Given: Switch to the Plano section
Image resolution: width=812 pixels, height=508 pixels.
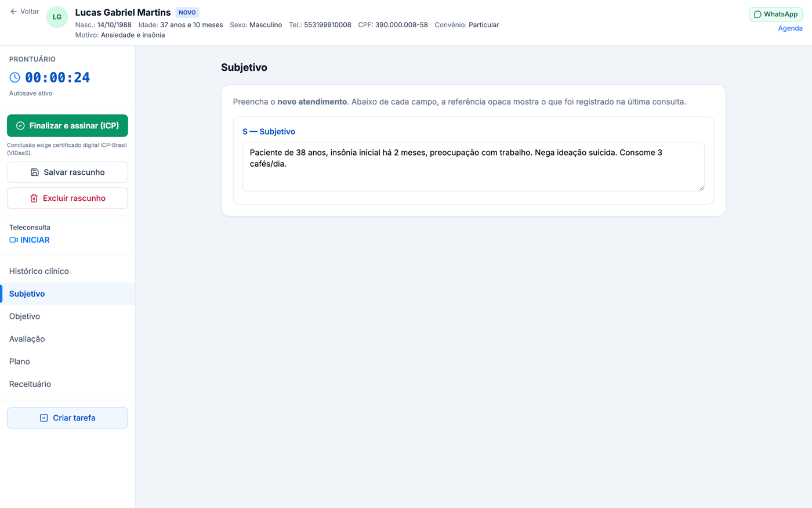Looking at the screenshot, I should 67,362.
